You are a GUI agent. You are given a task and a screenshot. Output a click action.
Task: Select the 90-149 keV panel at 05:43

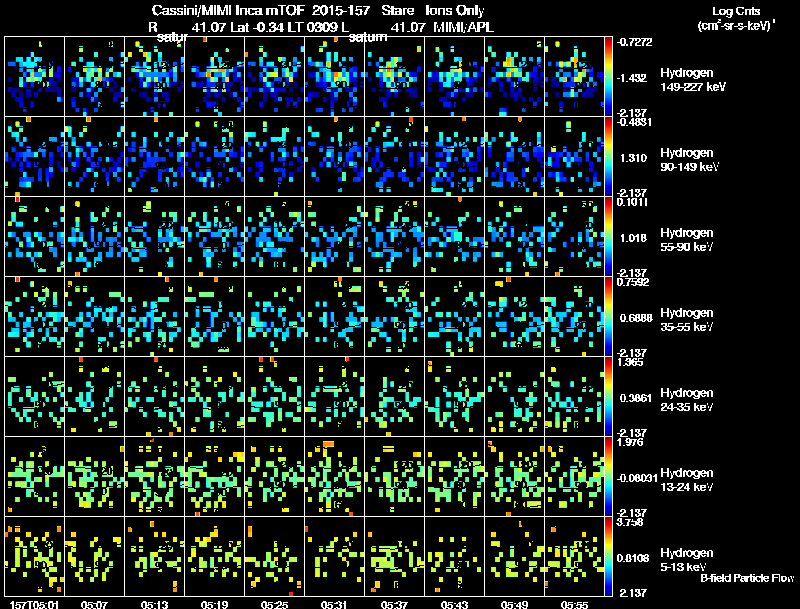(x=455, y=157)
